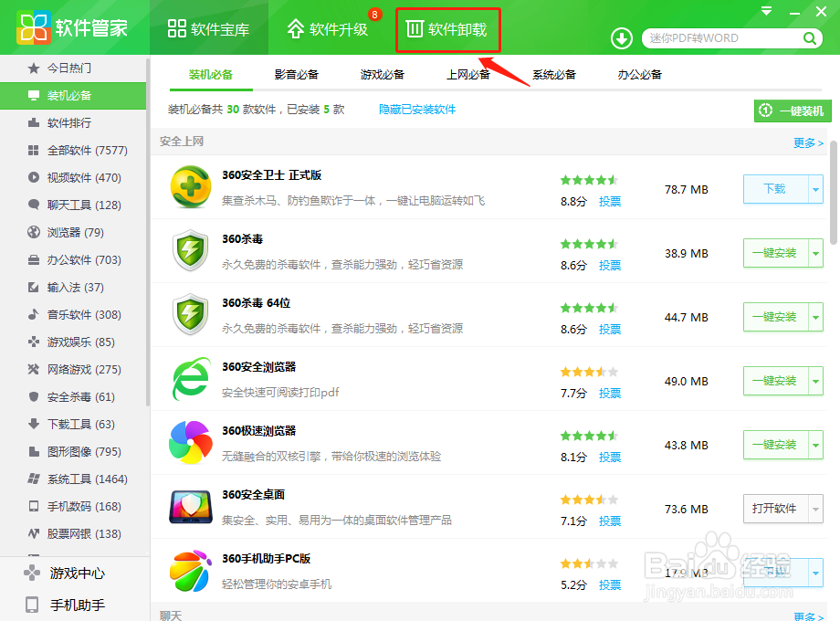The height and width of the screenshot is (621, 840).
Task: Select 输入法 (37) in the sidebar
Action: coord(73,287)
